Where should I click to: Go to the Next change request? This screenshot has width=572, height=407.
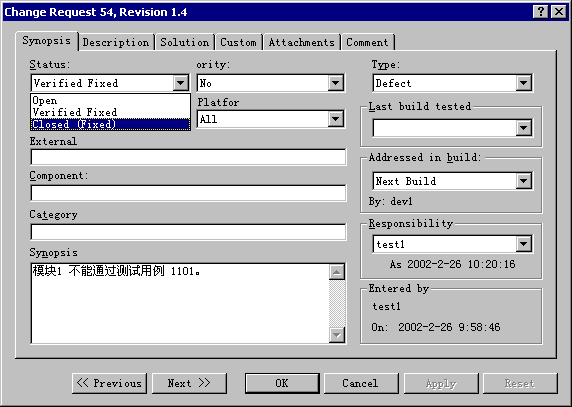click(189, 383)
